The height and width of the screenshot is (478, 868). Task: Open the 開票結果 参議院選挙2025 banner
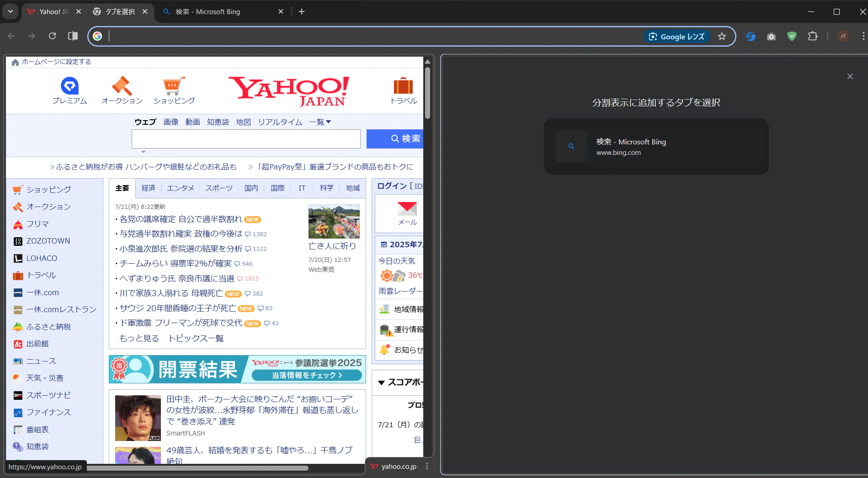(x=237, y=369)
